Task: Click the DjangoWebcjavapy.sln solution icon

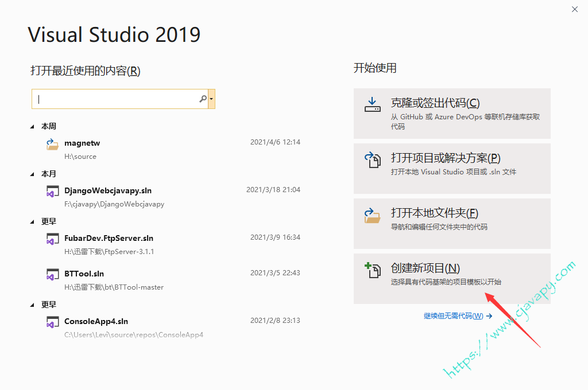Action: pyautogui.click(x=52, y=192)
